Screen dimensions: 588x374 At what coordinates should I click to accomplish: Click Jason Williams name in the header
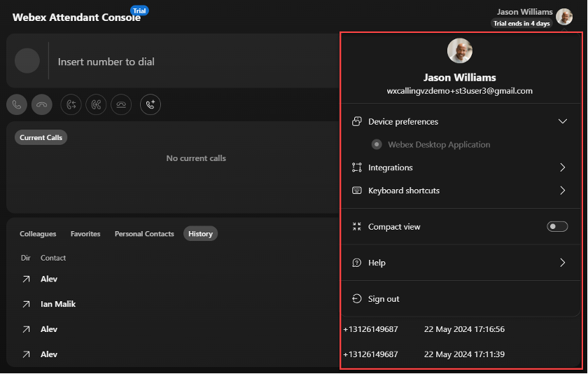pos(524,12)
